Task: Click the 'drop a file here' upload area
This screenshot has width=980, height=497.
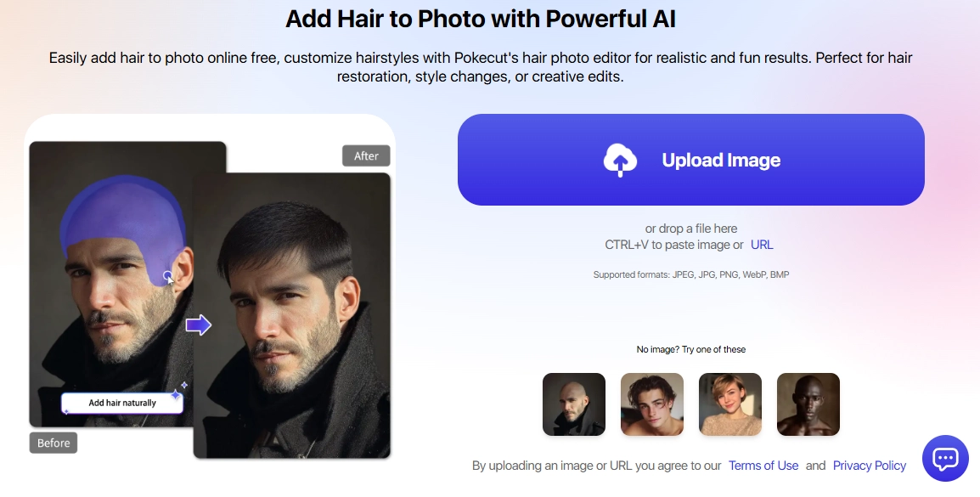Action: (691, 228)
